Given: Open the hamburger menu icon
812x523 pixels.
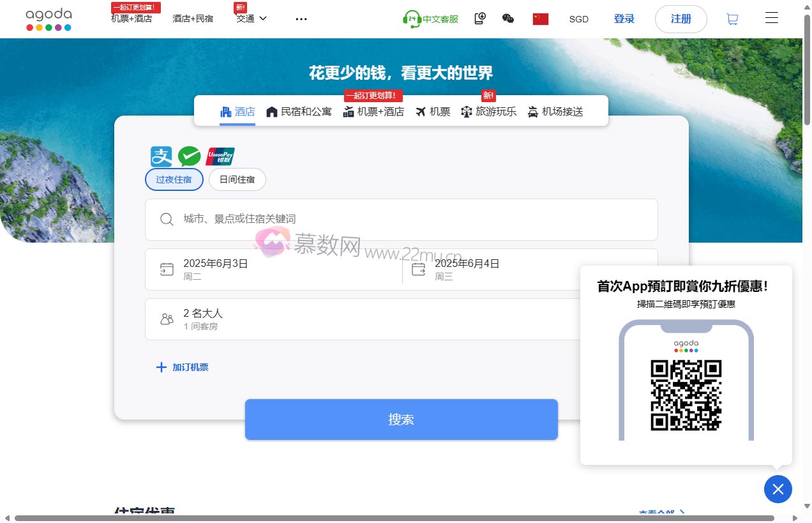Looking at the screenshot, I should click(x=771, y=18).
